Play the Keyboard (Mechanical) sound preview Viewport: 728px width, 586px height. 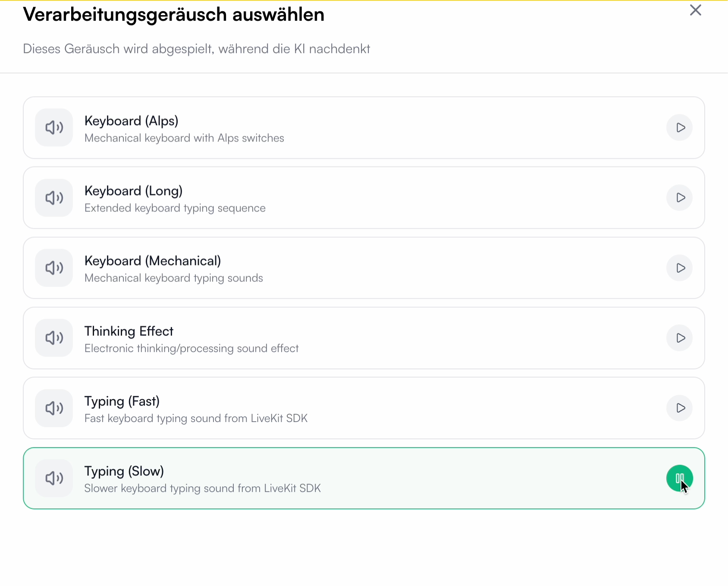pyautogui.click(x=680, y=268)
